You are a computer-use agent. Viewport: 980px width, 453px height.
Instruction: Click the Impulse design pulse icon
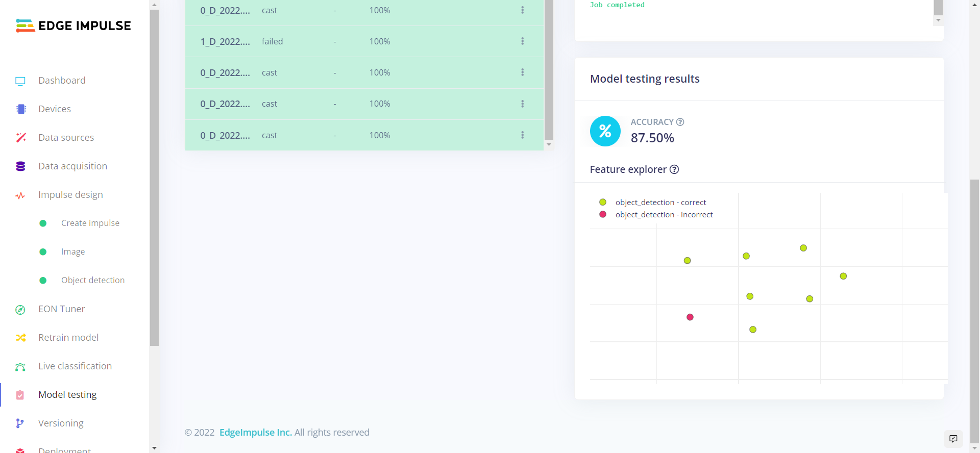(20, 195)
